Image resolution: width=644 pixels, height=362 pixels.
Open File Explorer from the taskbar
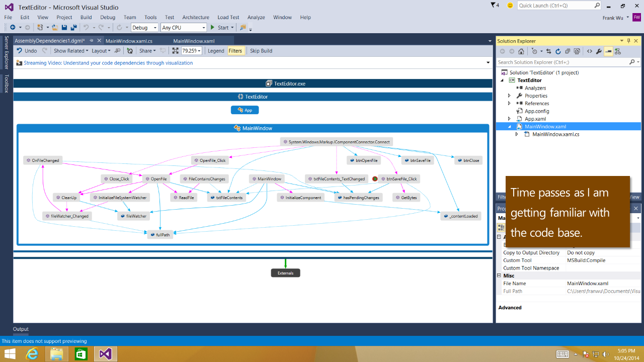57,354
